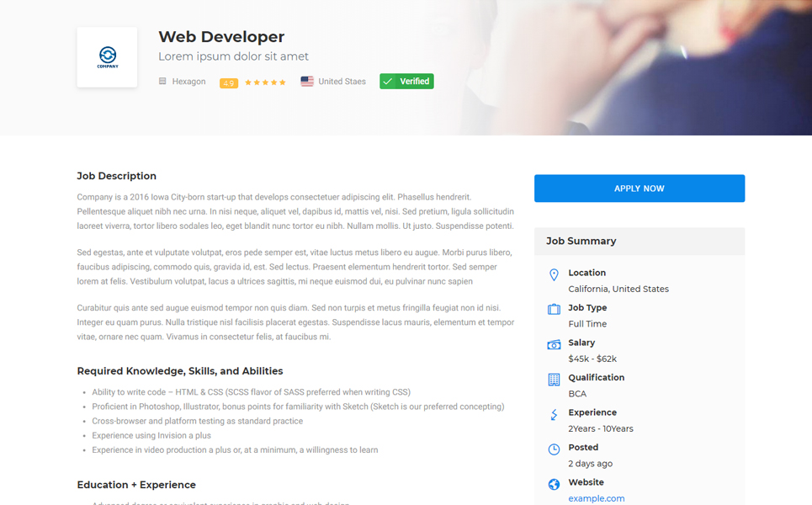Click the video production experience bullet
The image size is (812, 505).
click(x=235, y=450)
